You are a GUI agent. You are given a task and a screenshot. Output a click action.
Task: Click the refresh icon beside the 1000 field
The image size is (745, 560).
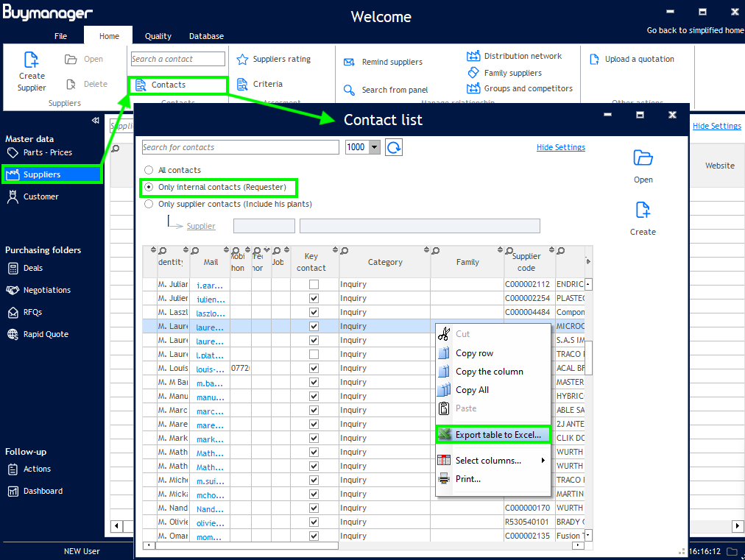(x=394, y=147)
